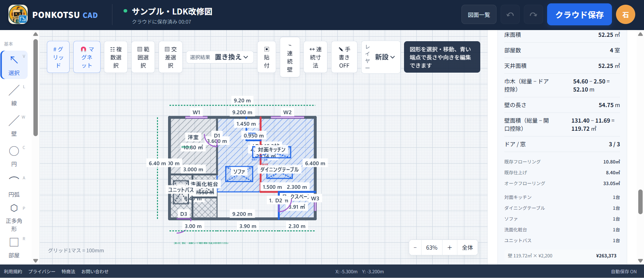The height and width of the screenshot is (278, 644).
Task: Open the 利用規約 link
Action: 13,272
